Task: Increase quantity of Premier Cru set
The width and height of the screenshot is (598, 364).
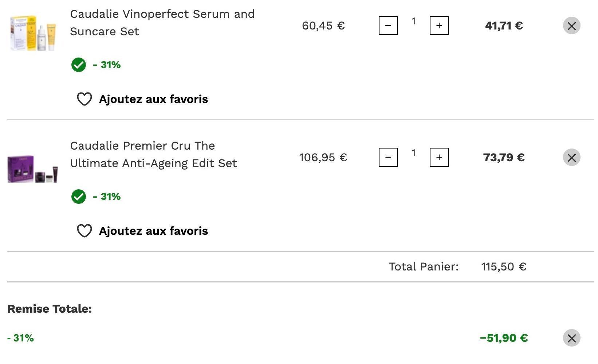Action: 439,157
